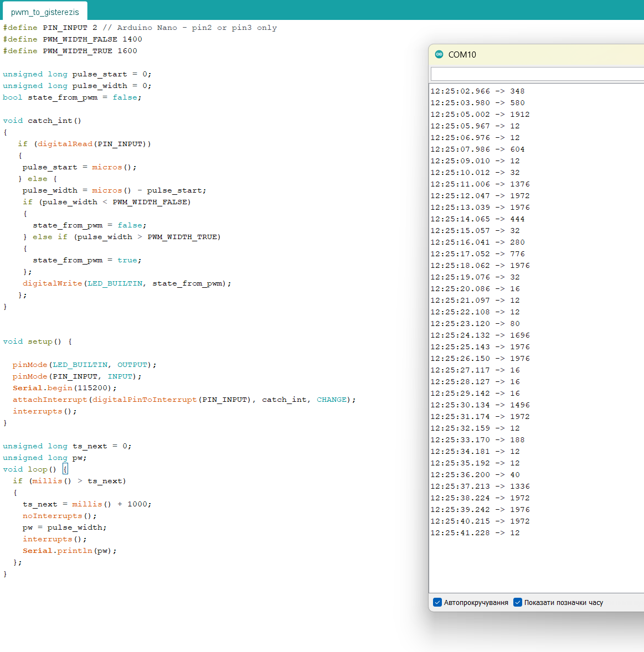Click serial line 12:25:14.065 -> 444

477,219
